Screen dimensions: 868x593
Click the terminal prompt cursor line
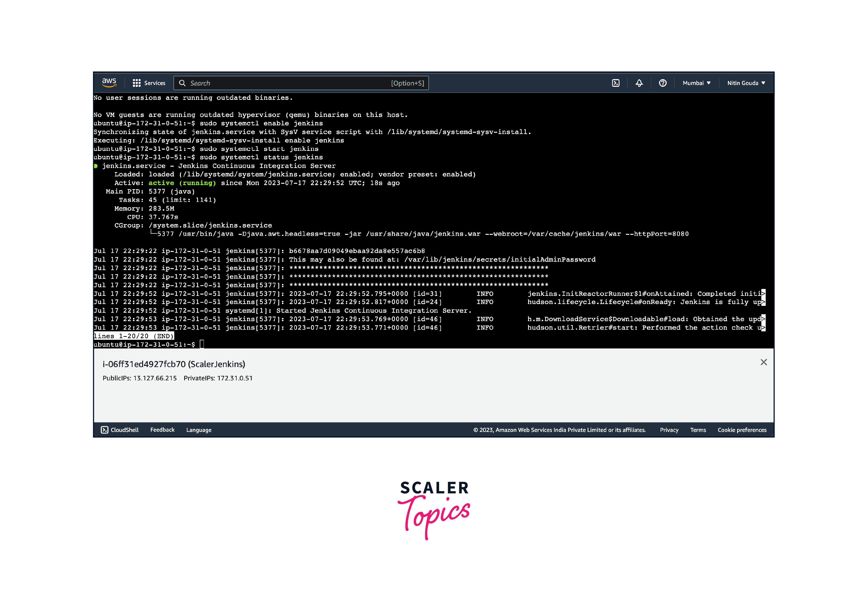202,344
